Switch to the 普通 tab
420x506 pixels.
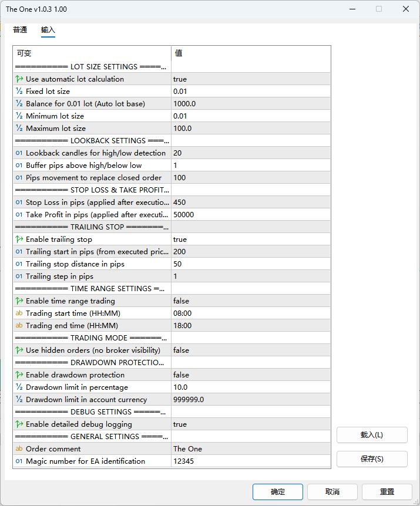pyautogui.click(x=20, y=30)
